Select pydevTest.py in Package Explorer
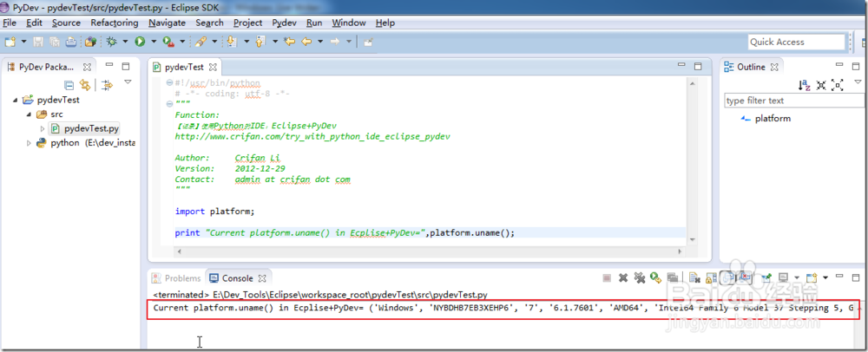868x352 pixels. pos(85,129)
